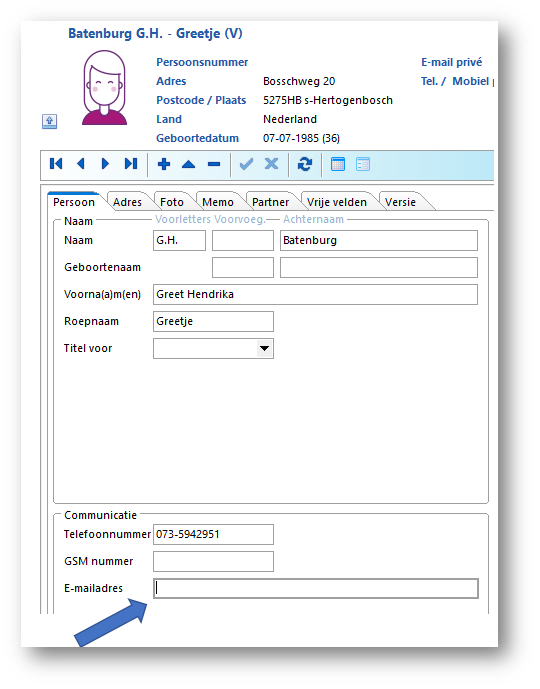Open the Versie tab

(400, 202)
